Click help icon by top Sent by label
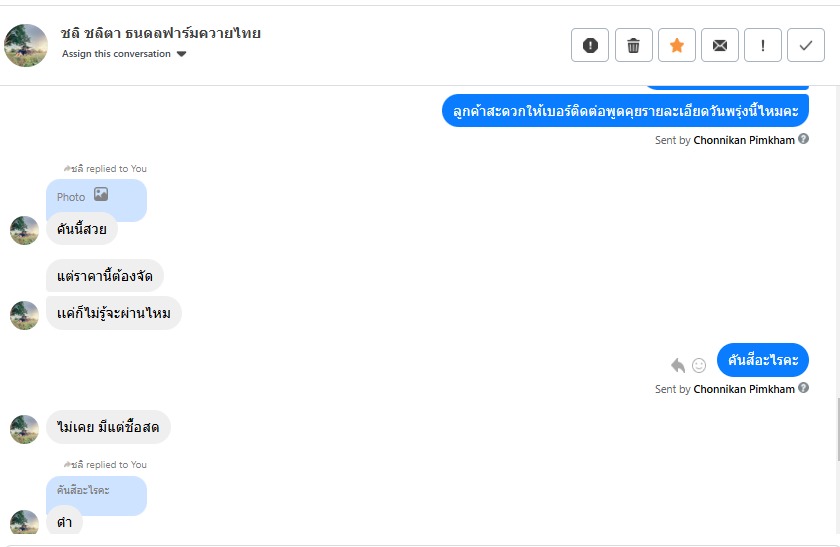 click(804, 139)
